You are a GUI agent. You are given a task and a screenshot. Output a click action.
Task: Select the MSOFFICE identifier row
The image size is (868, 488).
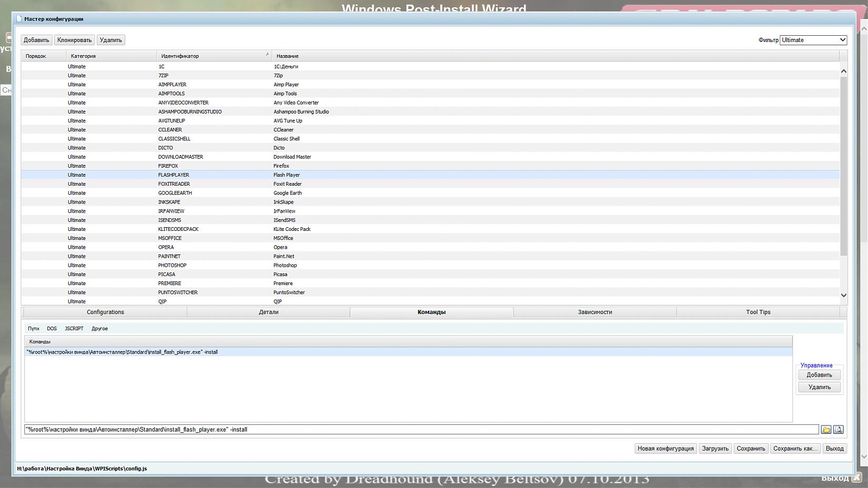pyautogui.click(x=170, y=238)
